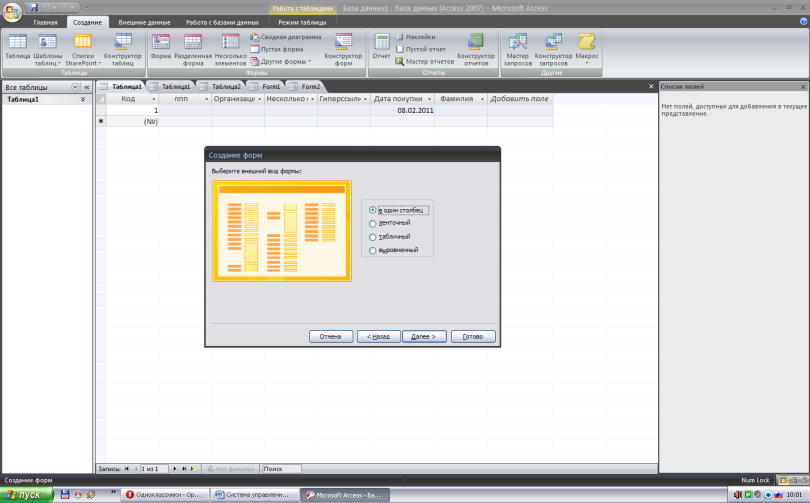
Task: Click form layout preview thumbnail
Action: click(x=282, y=231)
